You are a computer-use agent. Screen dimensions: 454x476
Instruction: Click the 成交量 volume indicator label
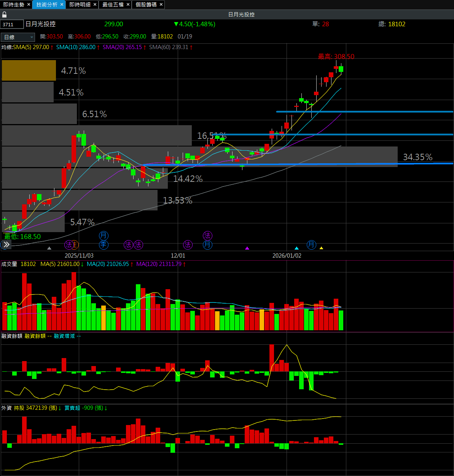coord(9,264)
